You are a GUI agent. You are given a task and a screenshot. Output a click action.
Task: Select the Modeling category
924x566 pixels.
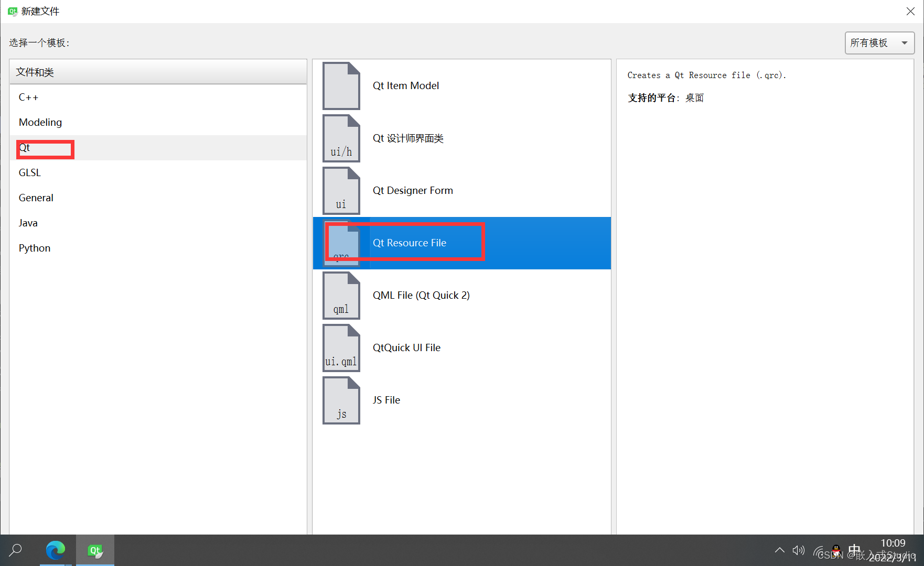click(158, 123)
